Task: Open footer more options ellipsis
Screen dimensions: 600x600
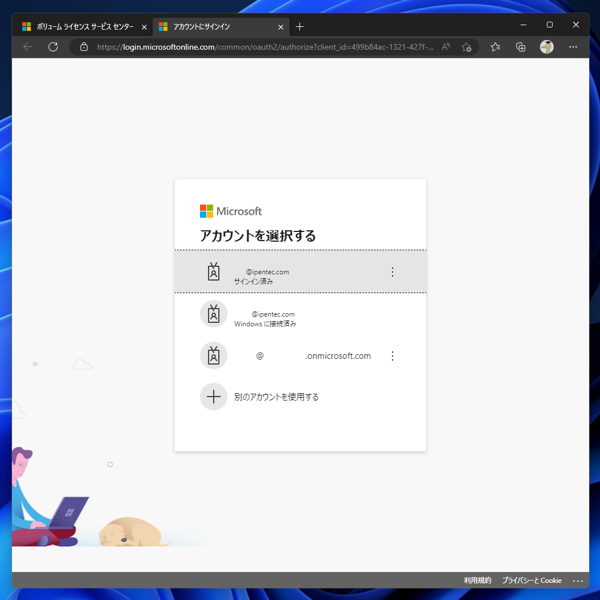Action: point(578,581)
